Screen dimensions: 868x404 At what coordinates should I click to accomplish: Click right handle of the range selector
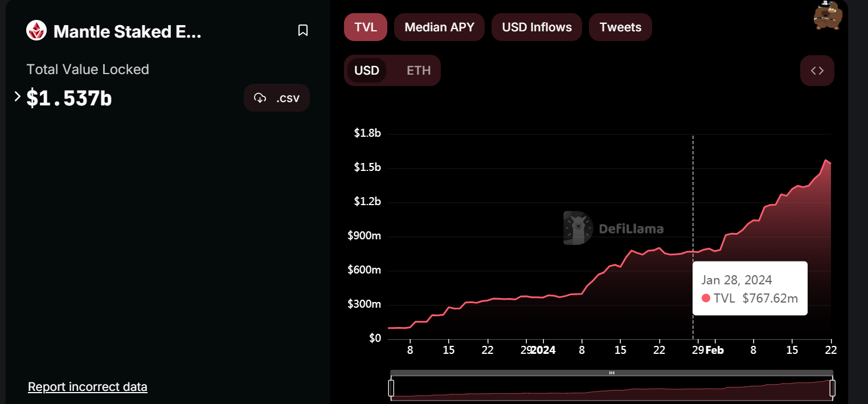832,388
